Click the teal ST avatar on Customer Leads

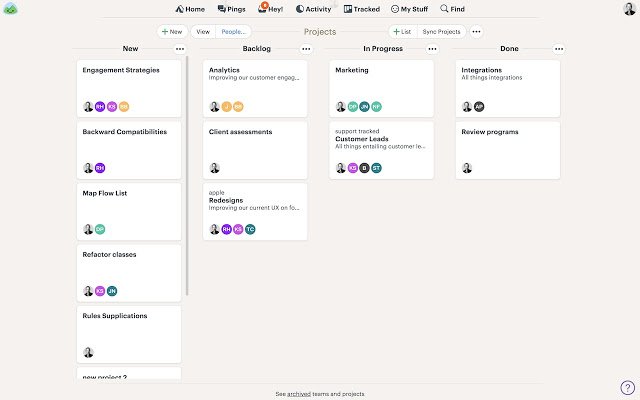376,168
